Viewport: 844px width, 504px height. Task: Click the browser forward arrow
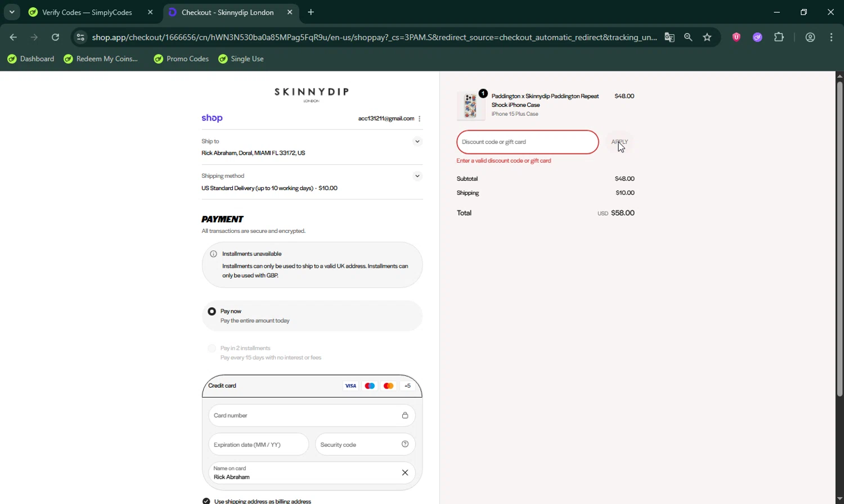coord(34,37)
